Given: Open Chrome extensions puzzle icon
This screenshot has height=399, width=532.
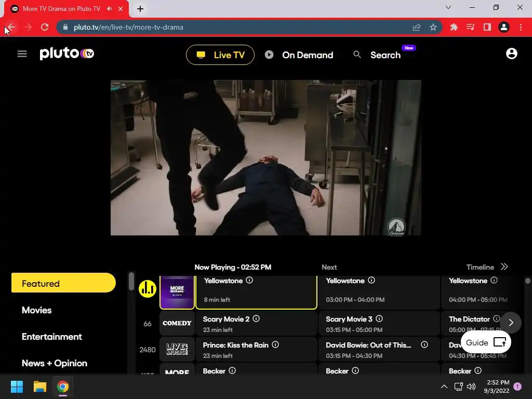Looking at the screenshot, I should pyautogui.click(x=454, y=27).
